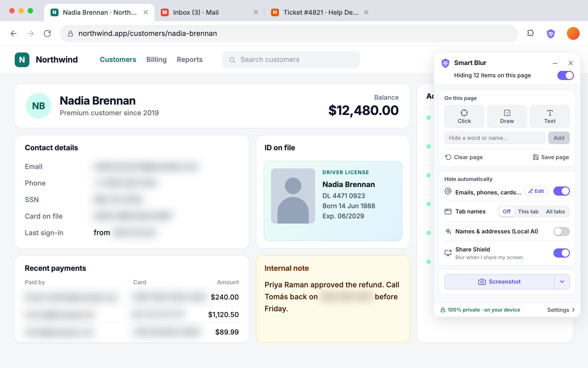This screenshot has height=368, width=588.
Task: Open the Customers nav item
Action: [118, 59]
